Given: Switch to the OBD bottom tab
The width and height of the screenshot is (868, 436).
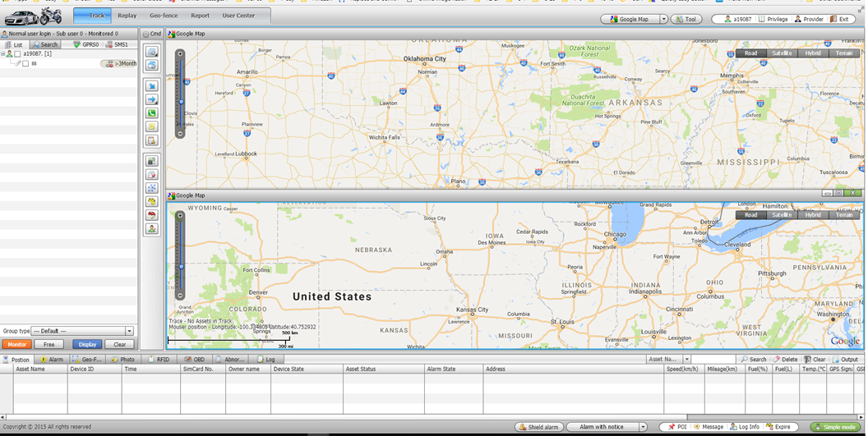Looking at the screenshot, I should [194, 359].
